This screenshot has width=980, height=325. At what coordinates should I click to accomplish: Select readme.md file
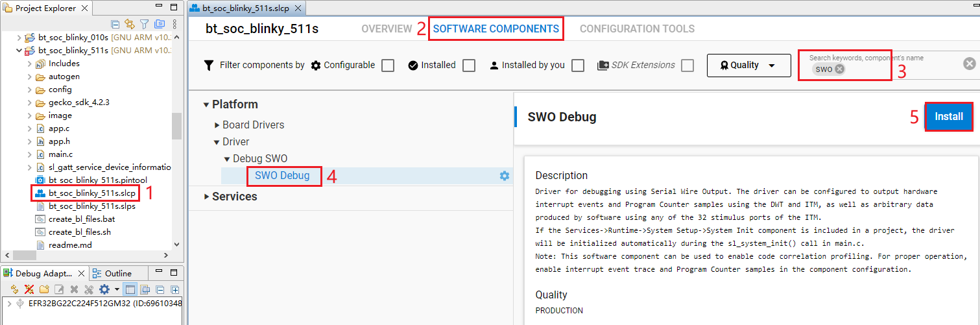(70, 245)
